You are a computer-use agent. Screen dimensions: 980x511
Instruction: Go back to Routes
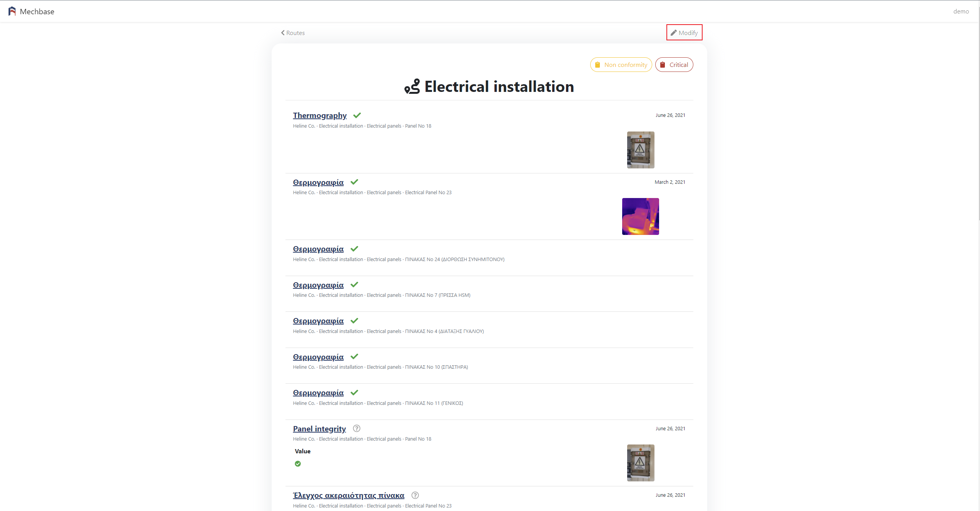tap(293, 33)
